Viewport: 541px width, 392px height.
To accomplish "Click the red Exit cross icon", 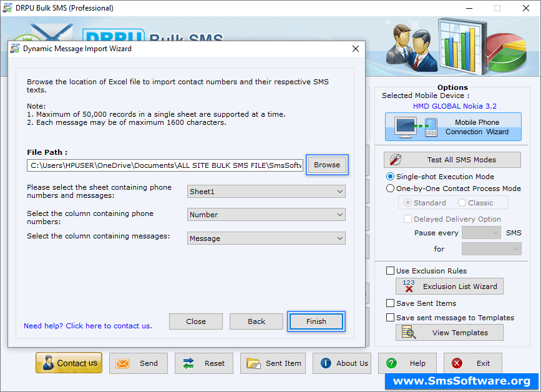I will point(457,363).
